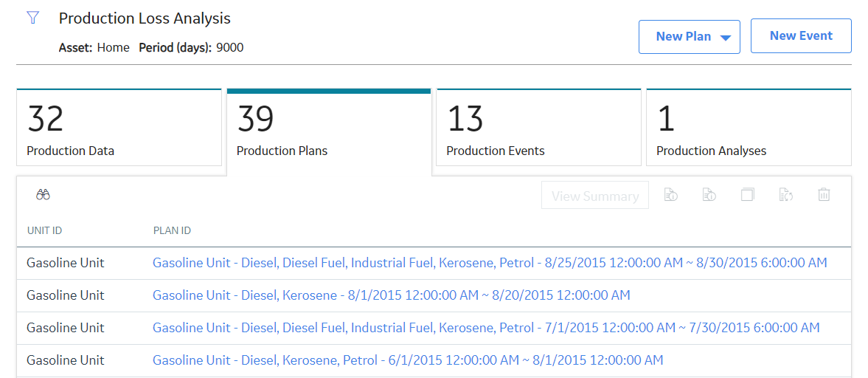This screenshot has height=378, width=868.
Task: Open the Production Events tab
Action: point(538,127)
